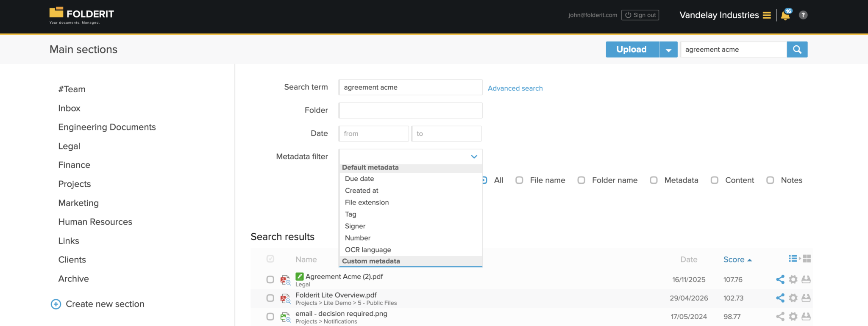Open gear menu for Folderit Lite Overview.pdf

click(793, 298)
